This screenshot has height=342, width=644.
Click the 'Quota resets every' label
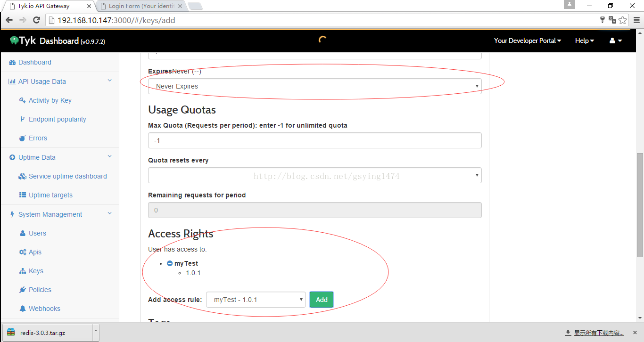pyautogui.click(x=178, y=160)
